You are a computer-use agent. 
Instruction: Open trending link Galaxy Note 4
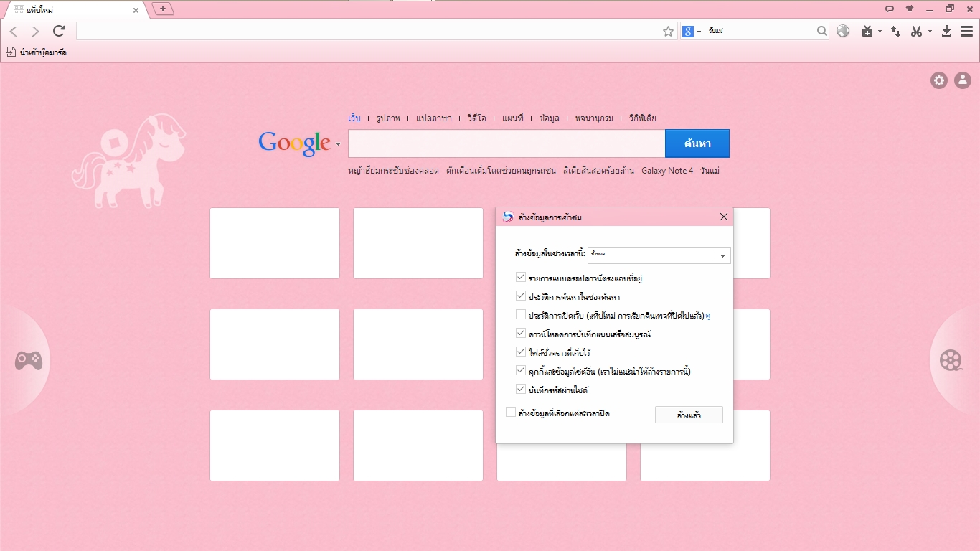[x=667, y=171]
